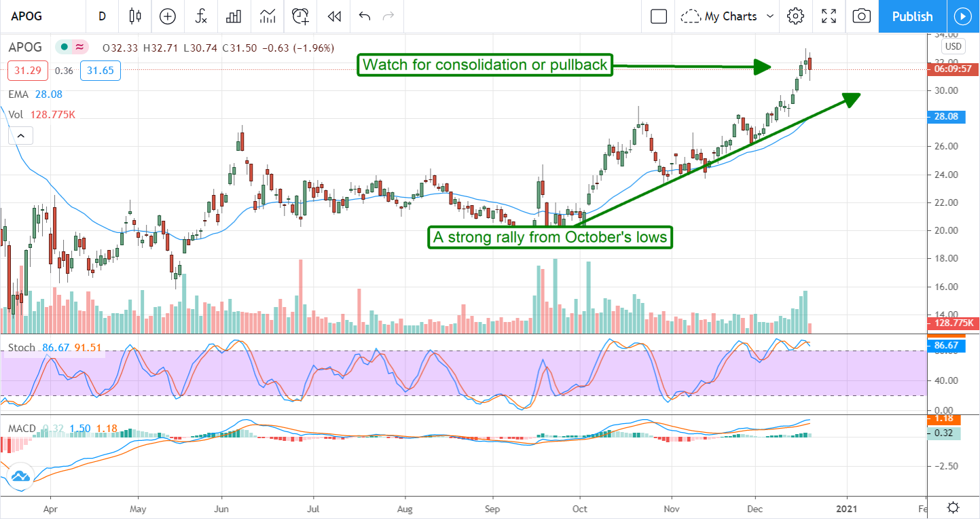Undo the last chart action
Image resolution: width=980 pixels, height=519 pixels.
(x=365, y=16)
